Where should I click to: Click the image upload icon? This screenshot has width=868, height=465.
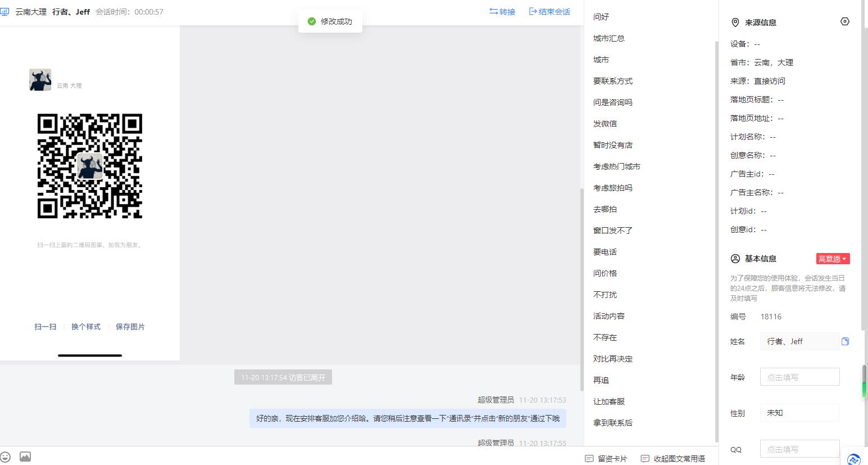(25, 457)
